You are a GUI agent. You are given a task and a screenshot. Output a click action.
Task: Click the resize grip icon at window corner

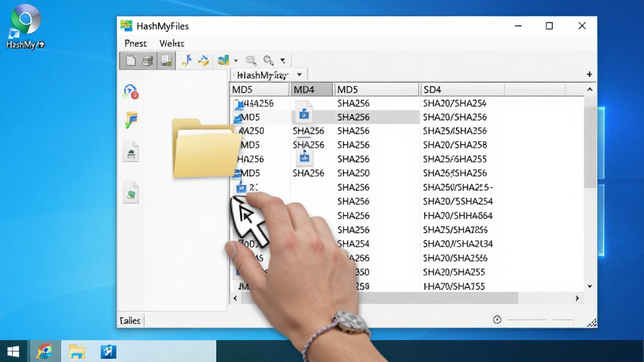click(592, 322)
